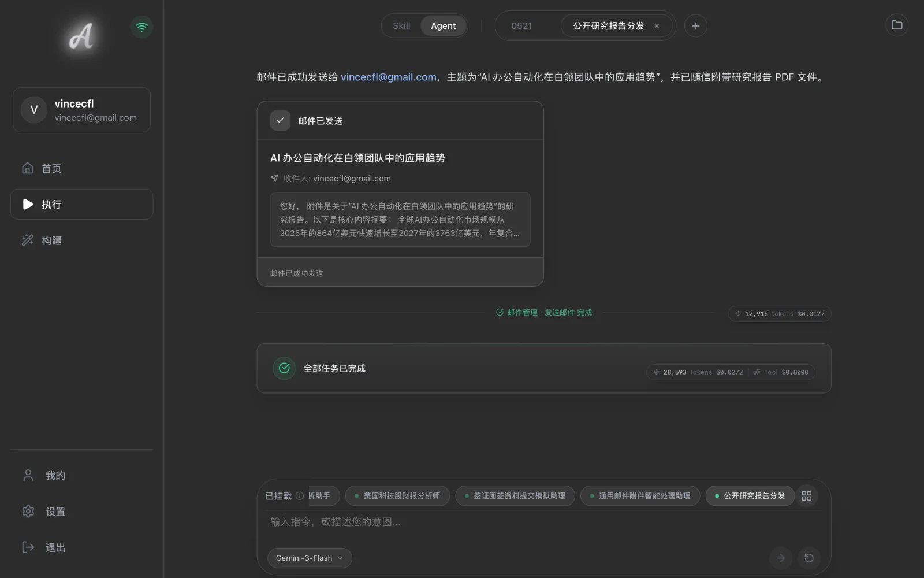Close the 公开研究报告分发 tab

[657, 26]
